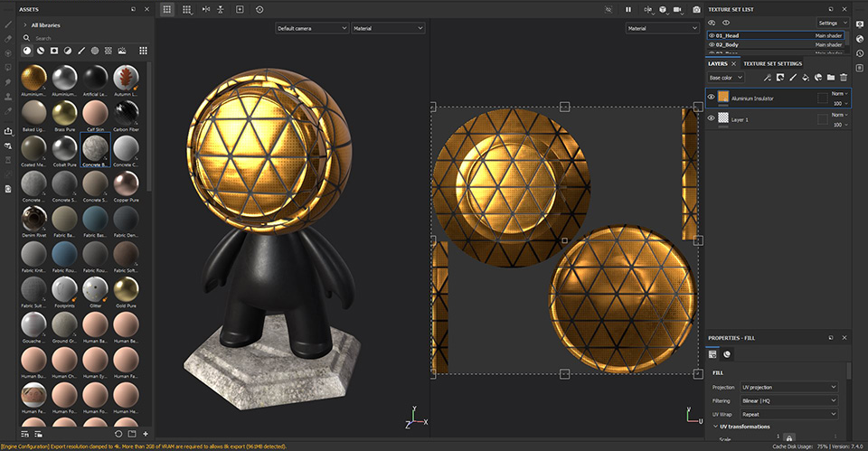Click the delete layer trash icon
The image size is (868, 451).
click(x=844, y=78)
